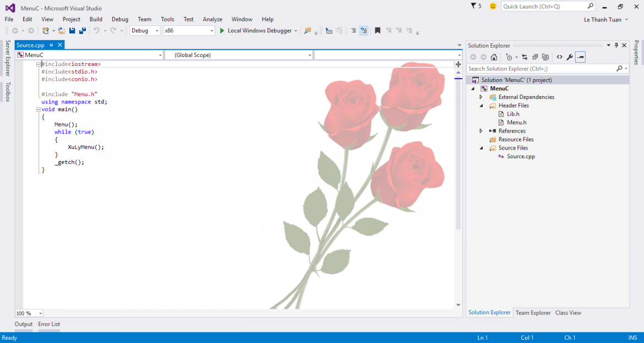Click the Collapse All icon in Solution Explorer

click(x=535, y=57)
